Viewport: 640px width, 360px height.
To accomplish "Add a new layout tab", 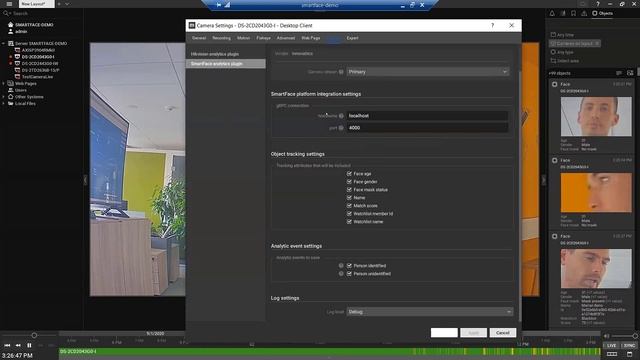I will click(59, 4).
